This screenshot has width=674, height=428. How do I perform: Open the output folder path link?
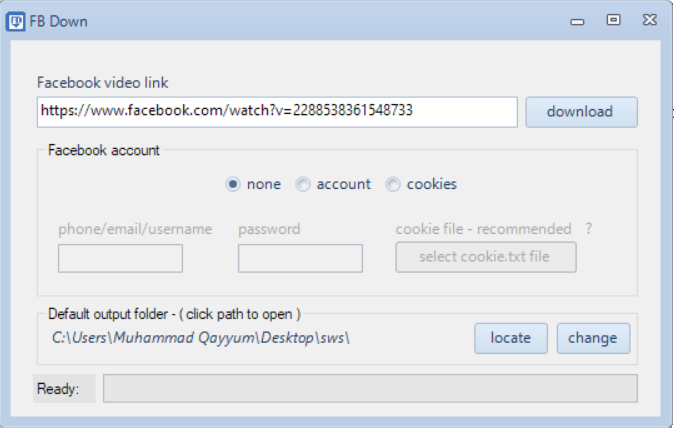click(x=201, y=338)
